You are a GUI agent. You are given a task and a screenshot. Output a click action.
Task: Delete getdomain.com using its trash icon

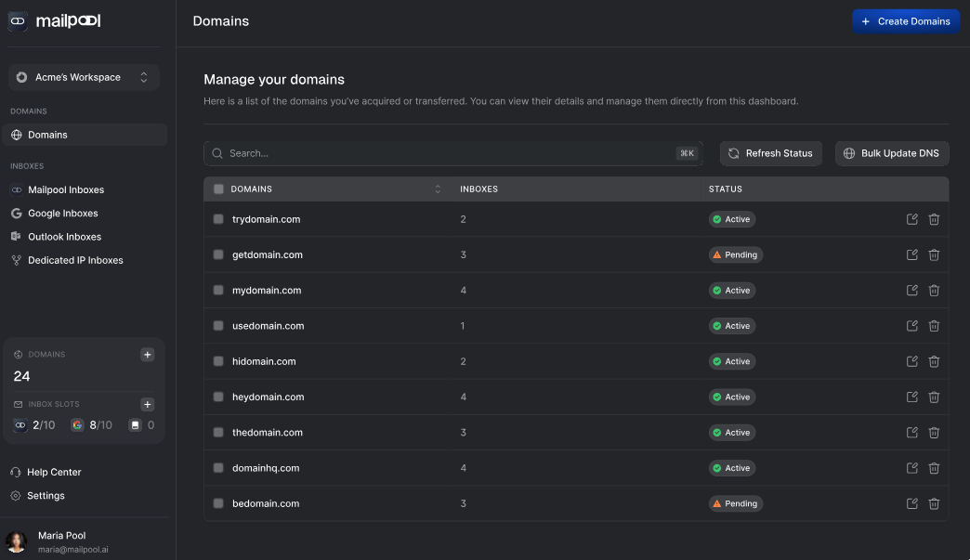point(934,254)
